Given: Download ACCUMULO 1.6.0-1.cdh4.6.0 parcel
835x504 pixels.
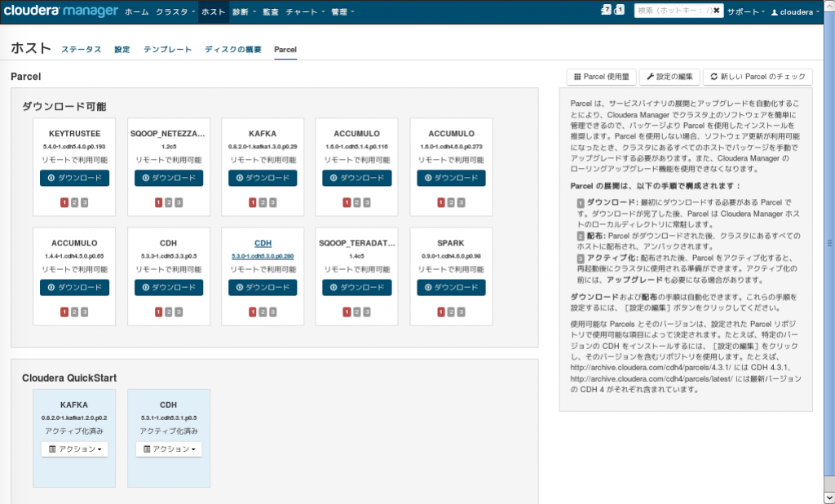Looking at the screenshot, I should [x=451, y=178].
